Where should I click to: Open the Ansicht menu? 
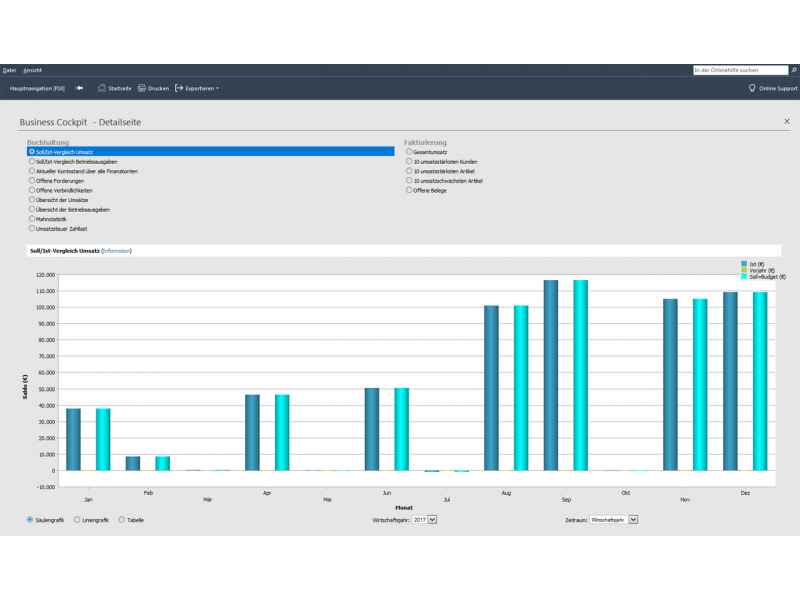point(32,70)
